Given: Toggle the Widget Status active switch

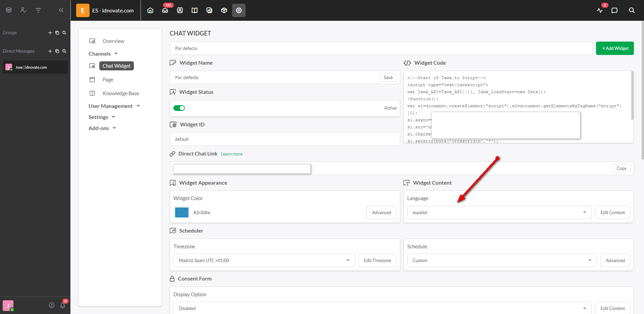Looking at the screenshot, I should pyautogui.click(x=179, y=108).
